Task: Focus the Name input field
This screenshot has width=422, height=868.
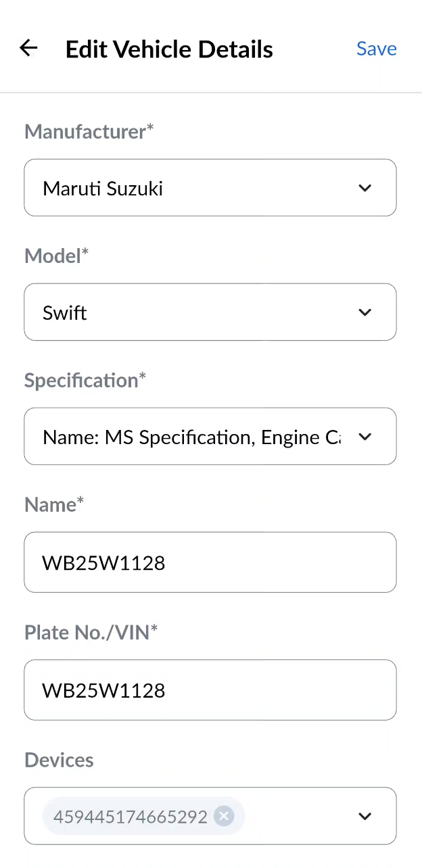Action: [x=210, y=562]
